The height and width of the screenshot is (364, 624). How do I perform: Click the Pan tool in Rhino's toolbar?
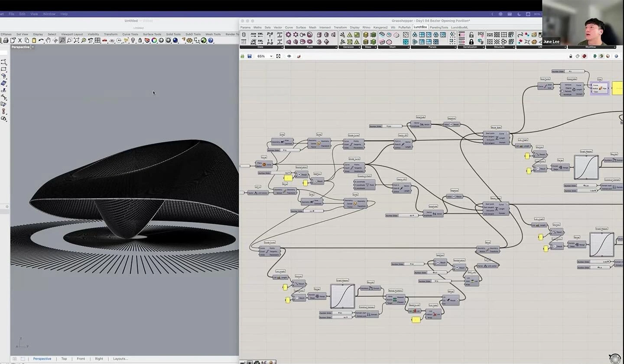(48, 41)
